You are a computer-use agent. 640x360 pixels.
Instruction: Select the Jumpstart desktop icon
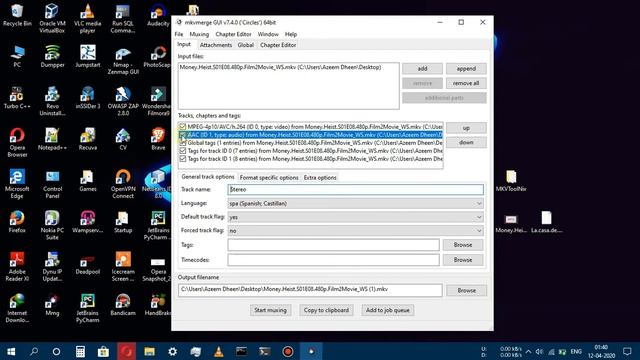coord(87,57)
